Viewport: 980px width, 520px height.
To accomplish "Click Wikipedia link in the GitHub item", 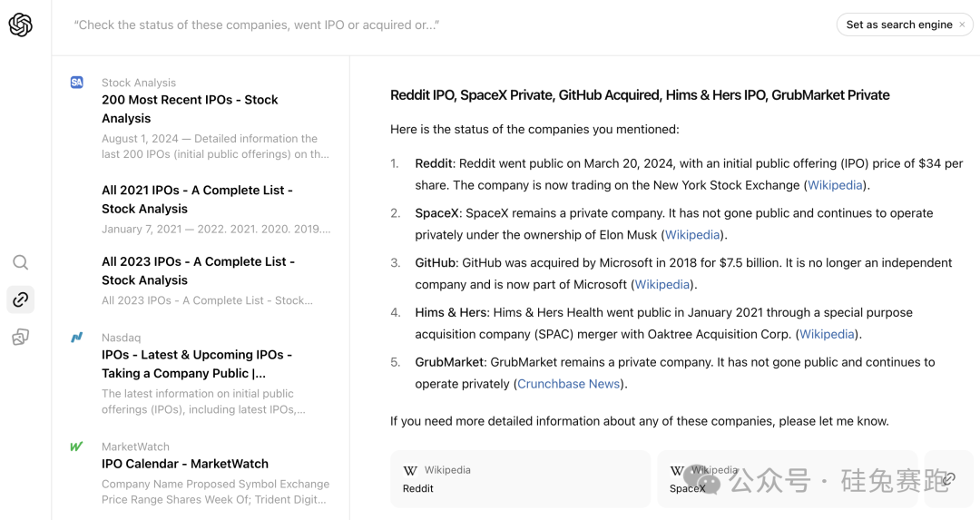I will 661,285.
